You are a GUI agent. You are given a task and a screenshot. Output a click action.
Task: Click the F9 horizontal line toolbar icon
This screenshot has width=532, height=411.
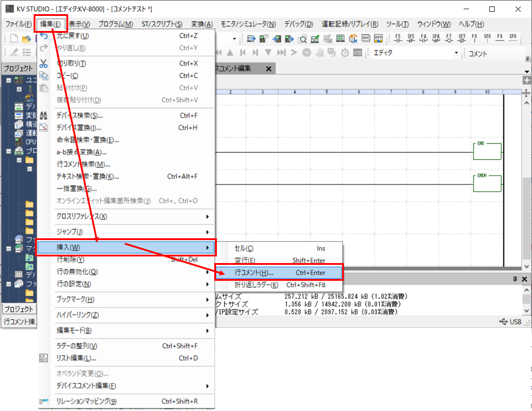click(500, 38)
